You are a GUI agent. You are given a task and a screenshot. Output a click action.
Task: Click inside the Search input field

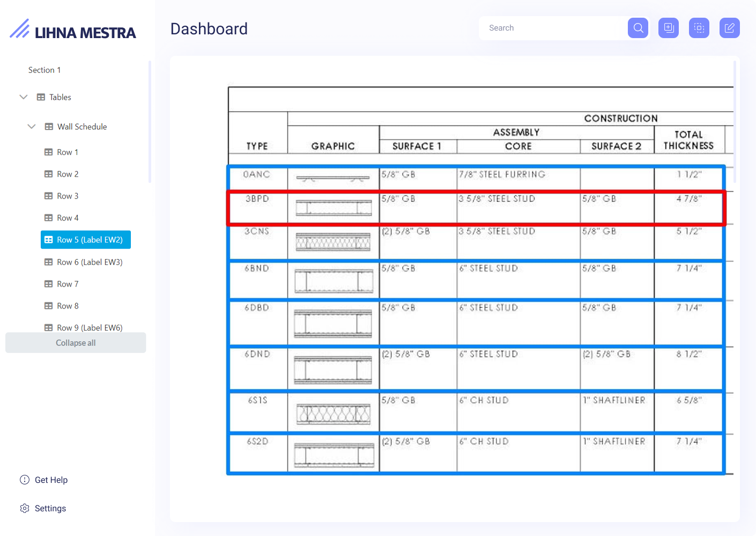click(552, 28)
